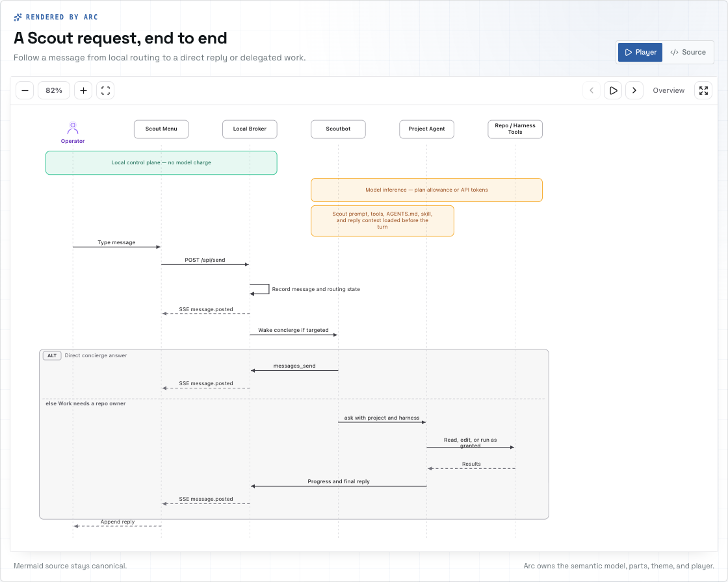Screen dimensions: 728x582
Task: Click the 'Append reply' message label
Action: point(118,522)
